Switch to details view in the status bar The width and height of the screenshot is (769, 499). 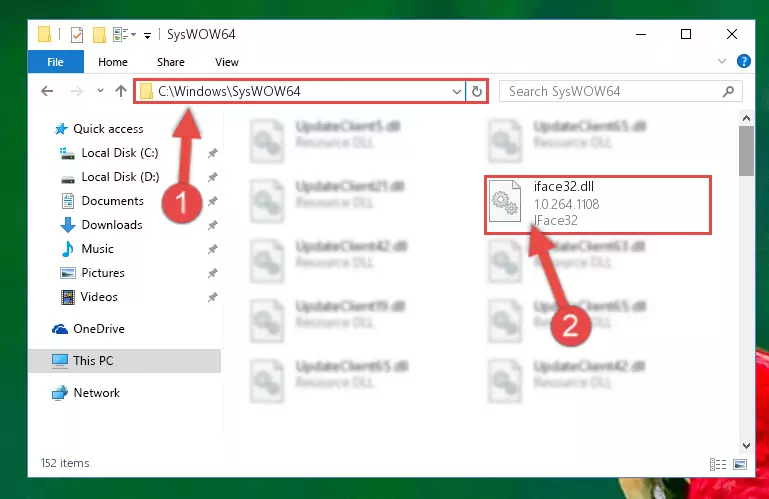pos(718,464)
